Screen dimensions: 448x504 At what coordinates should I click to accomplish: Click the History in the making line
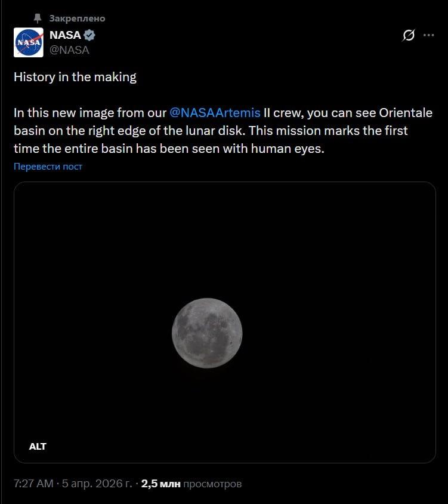point(75,77)
